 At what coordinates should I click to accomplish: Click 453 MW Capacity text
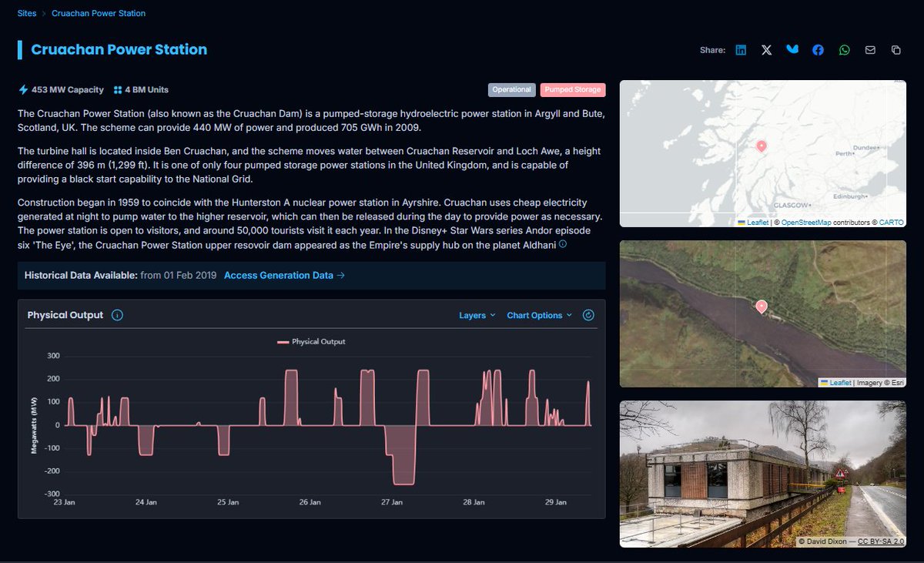pyautogui.click(x=68, y=90)
